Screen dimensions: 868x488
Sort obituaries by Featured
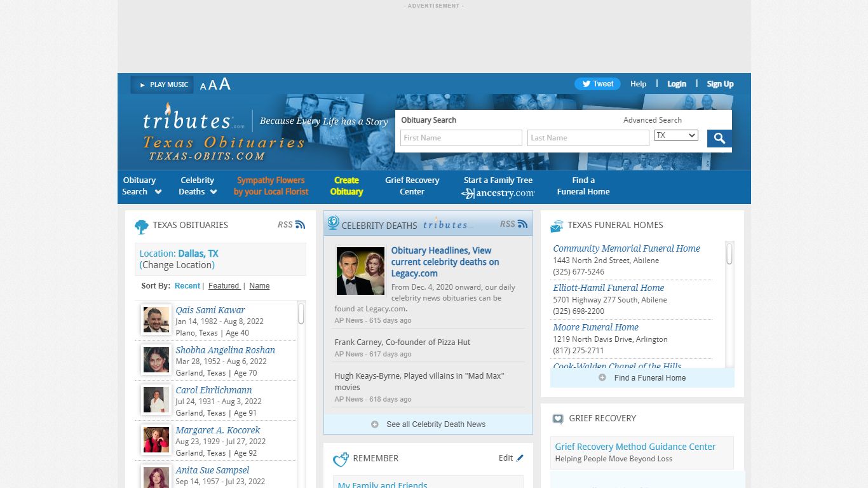pos(224,286)
